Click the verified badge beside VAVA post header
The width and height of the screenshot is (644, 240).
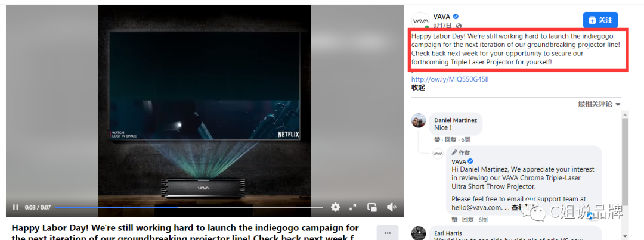pyautogui.click(x=456, y=17)
